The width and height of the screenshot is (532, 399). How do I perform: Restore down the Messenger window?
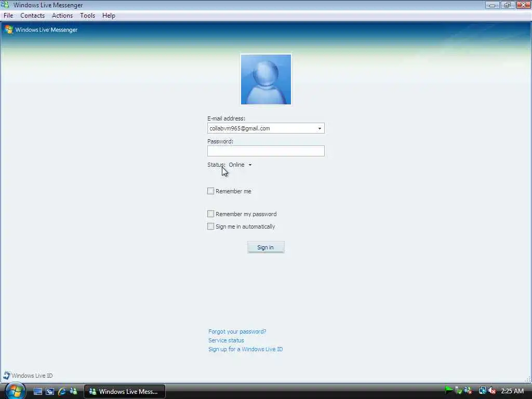[508, 5]
